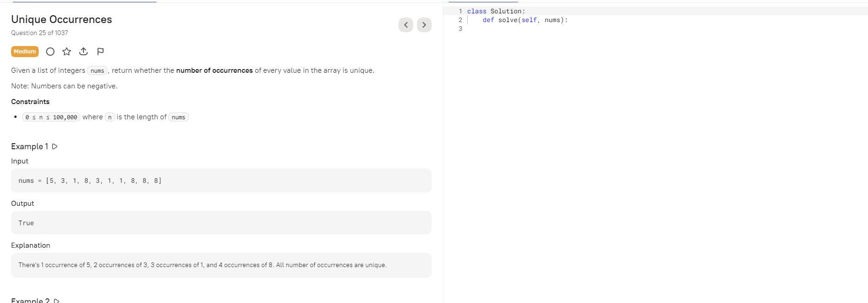Run Example 1 with its play icon
Viewport: 868px width, 303px height.
tap(55, 146)
